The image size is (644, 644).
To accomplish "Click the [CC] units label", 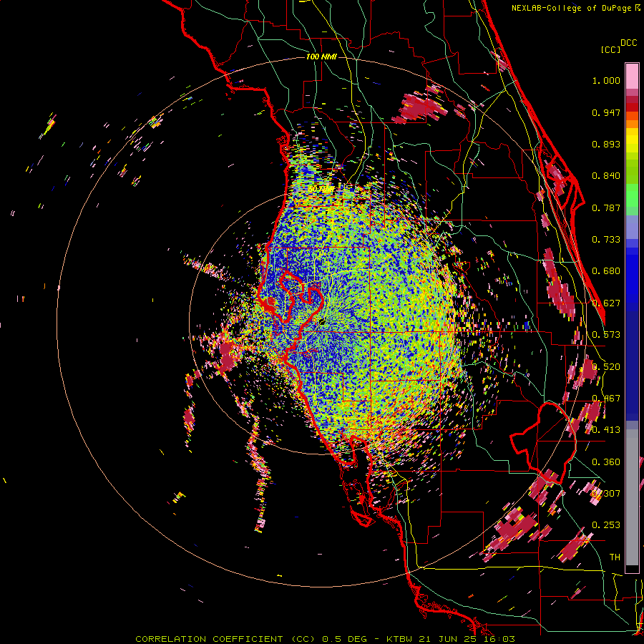I will tap(610, 49).
